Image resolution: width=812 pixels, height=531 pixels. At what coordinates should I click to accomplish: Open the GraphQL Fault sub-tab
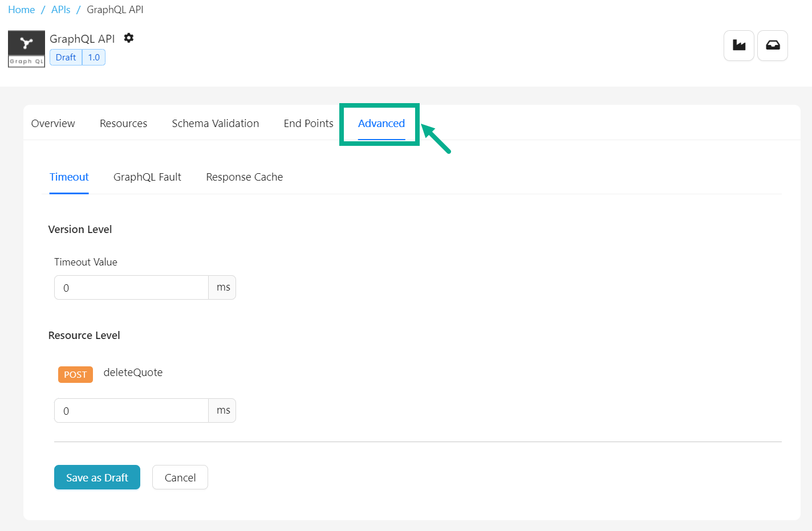[147, 177]
